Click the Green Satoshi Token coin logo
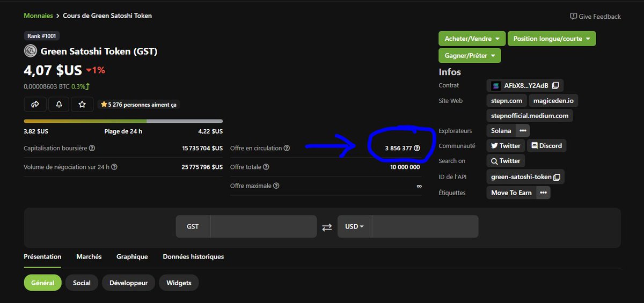Viewport: 644px width, 303px height. click(x=30, y=51)
